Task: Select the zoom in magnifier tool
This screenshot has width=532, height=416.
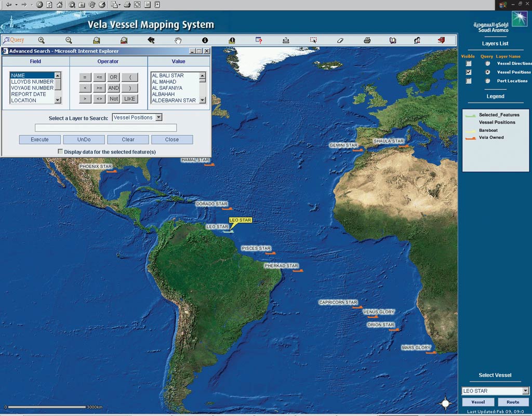Action: click(42, 41)
